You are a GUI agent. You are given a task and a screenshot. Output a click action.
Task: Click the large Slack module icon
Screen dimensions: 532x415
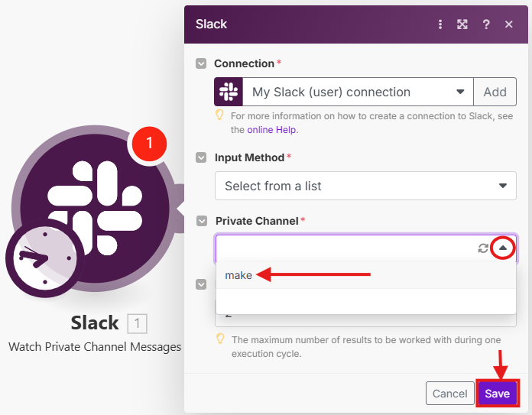tap(94, 206)
